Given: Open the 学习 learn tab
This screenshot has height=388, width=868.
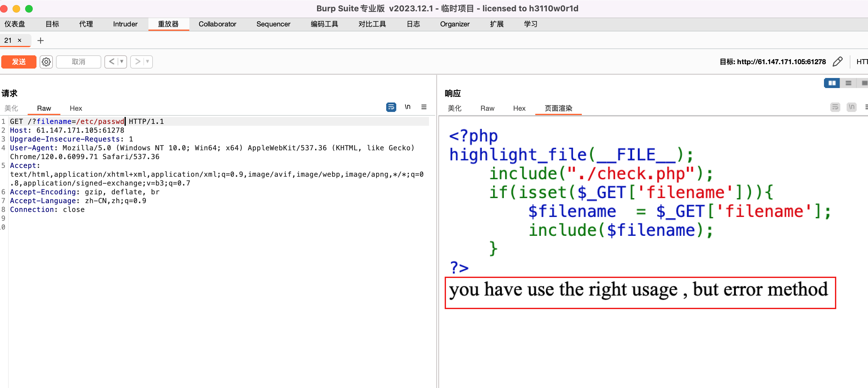Looking at the screenshot, I should [x=530, y=24].
